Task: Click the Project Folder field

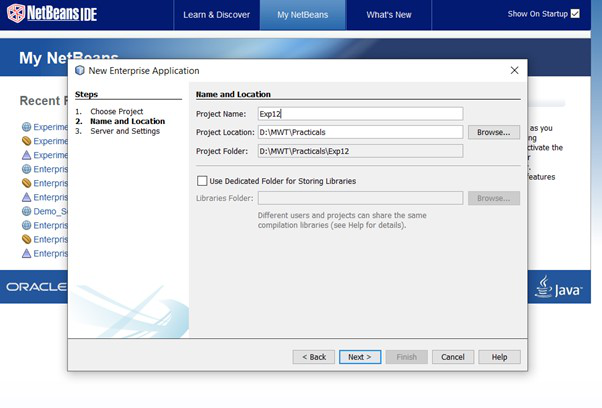Action: click(x=361, y=151)
